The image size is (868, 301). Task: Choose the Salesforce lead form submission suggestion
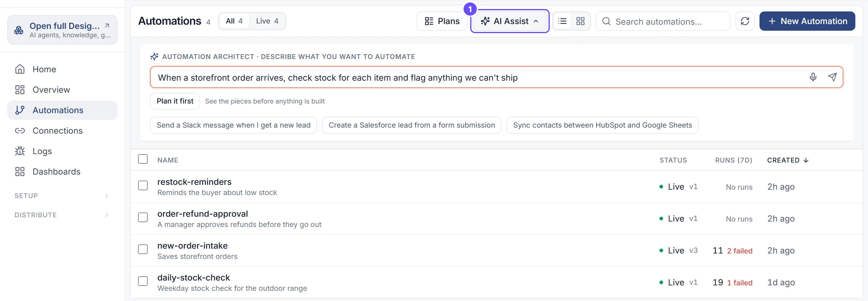click(x=411, y=125)
